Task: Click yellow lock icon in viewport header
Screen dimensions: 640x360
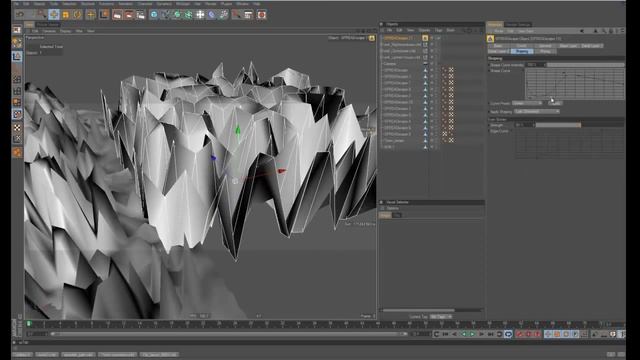Action: tap(371, 38)
